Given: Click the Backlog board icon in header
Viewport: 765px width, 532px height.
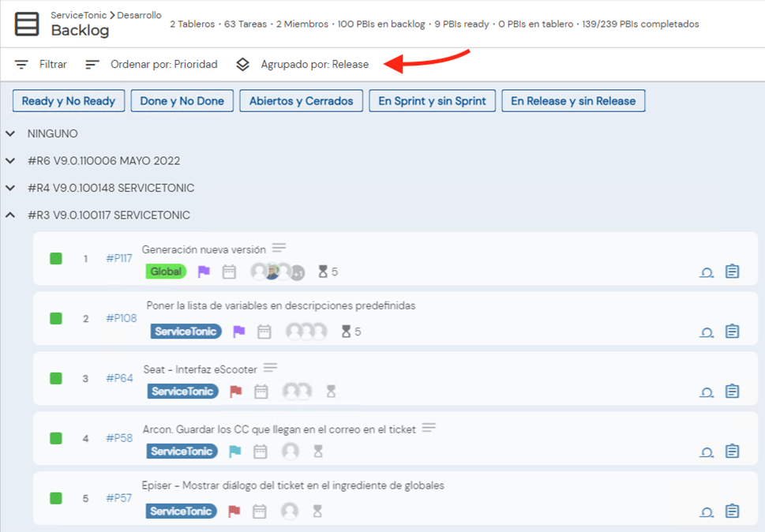Looking at the screenshot, I should (27, 24).
